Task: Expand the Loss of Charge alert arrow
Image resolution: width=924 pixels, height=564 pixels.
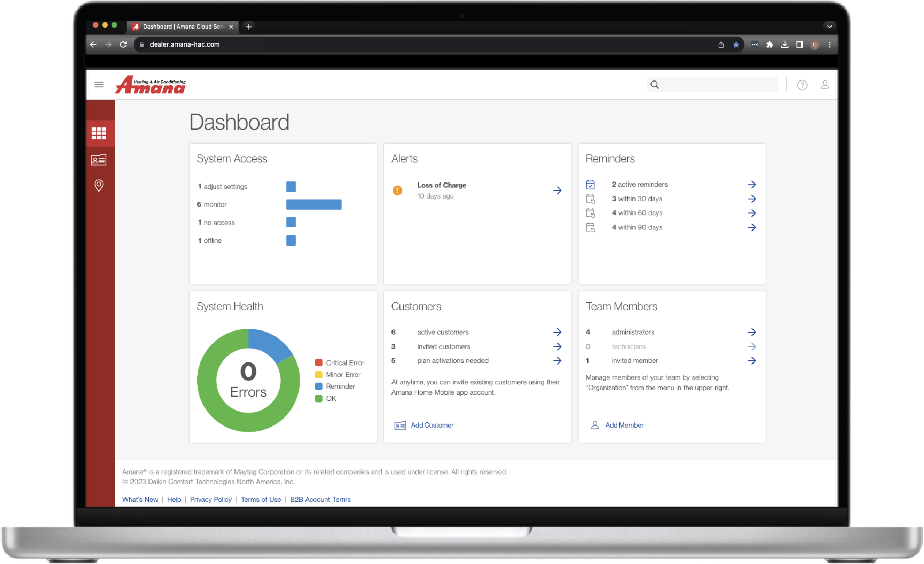Action: (557, 190)
